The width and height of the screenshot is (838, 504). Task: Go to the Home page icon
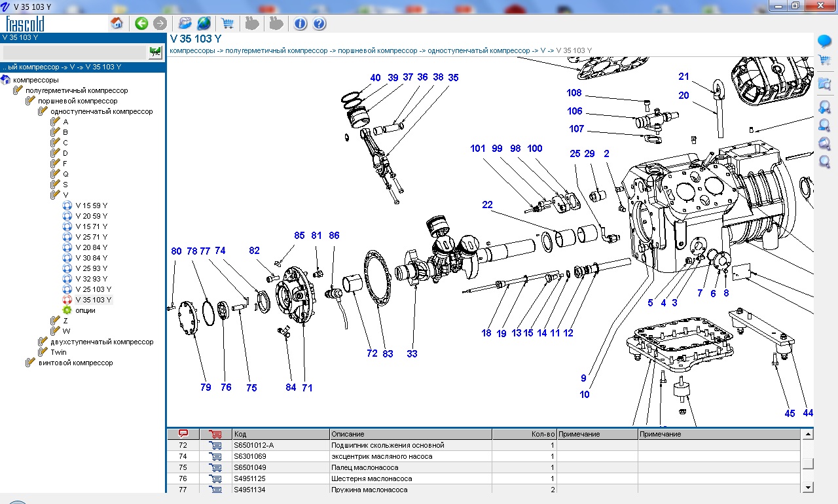pos(117,24)
